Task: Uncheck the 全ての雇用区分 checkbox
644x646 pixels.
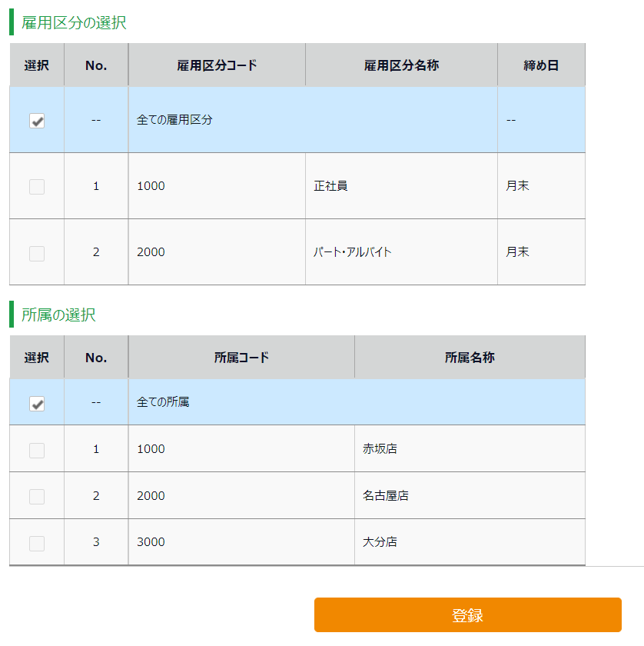Action: [37, 121]
